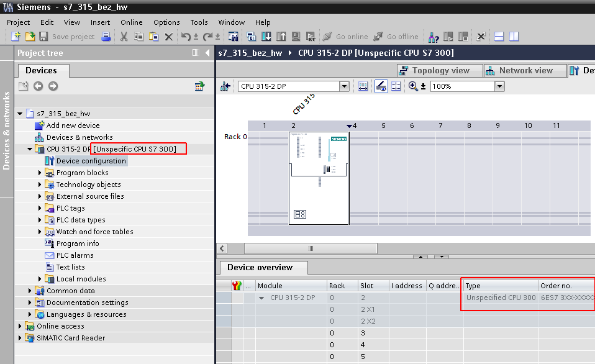The image size is (595, 364).
Task: Click the overview icon at Devices tab right
Action: 199,86
